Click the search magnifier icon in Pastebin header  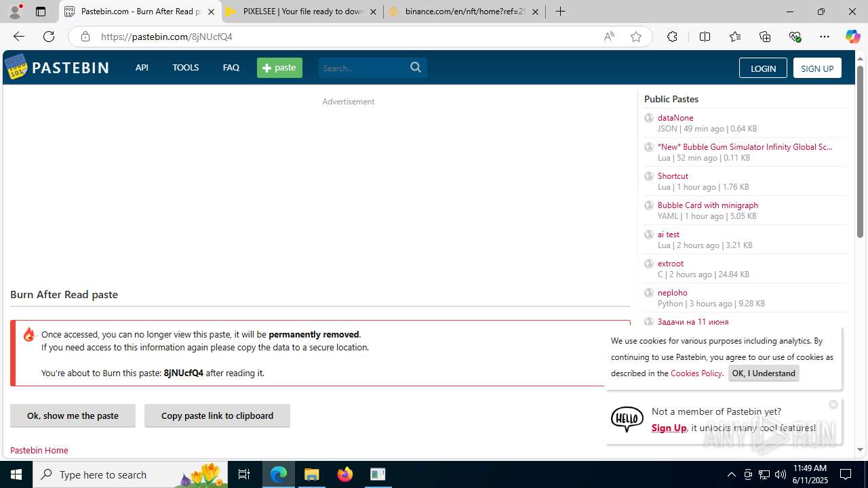[x=416, y=67]
